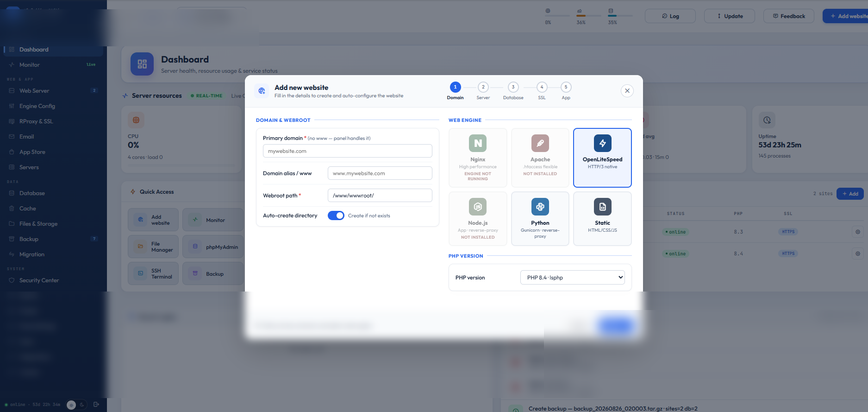This screenshot has width=868, height=412.
Task: Click the blue + Add button above sites list
Action: [850, 194]
